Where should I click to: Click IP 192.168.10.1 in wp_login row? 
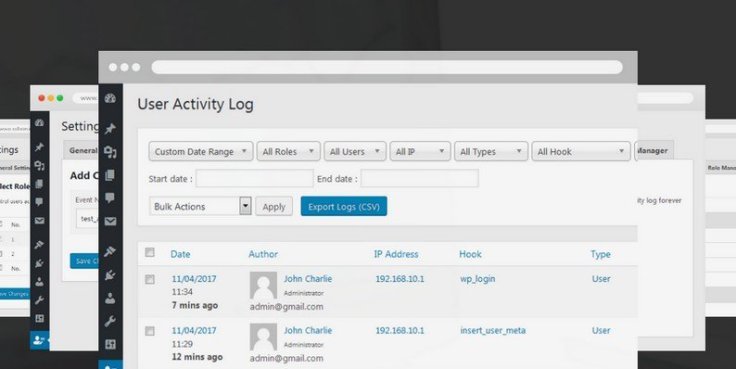[399, 278]
